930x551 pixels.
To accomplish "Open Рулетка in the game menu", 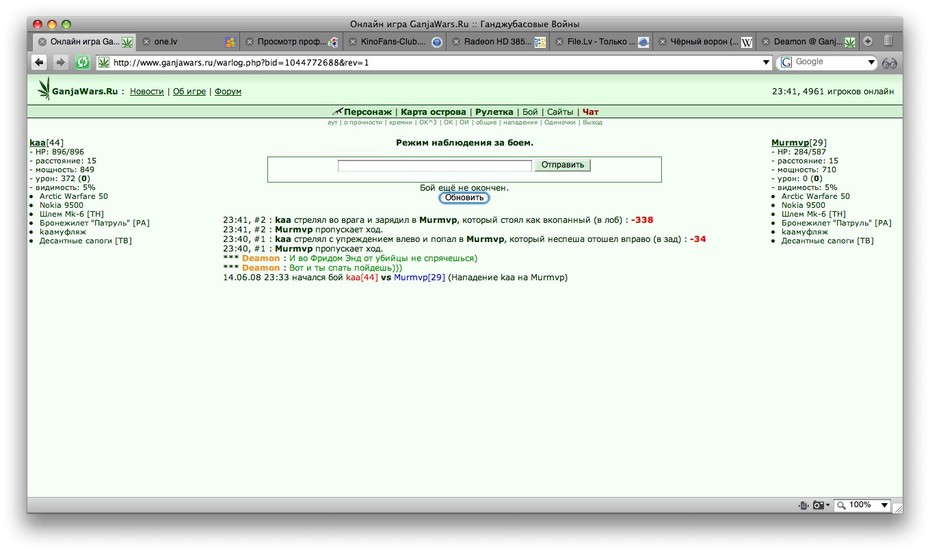I will (494, 112).
